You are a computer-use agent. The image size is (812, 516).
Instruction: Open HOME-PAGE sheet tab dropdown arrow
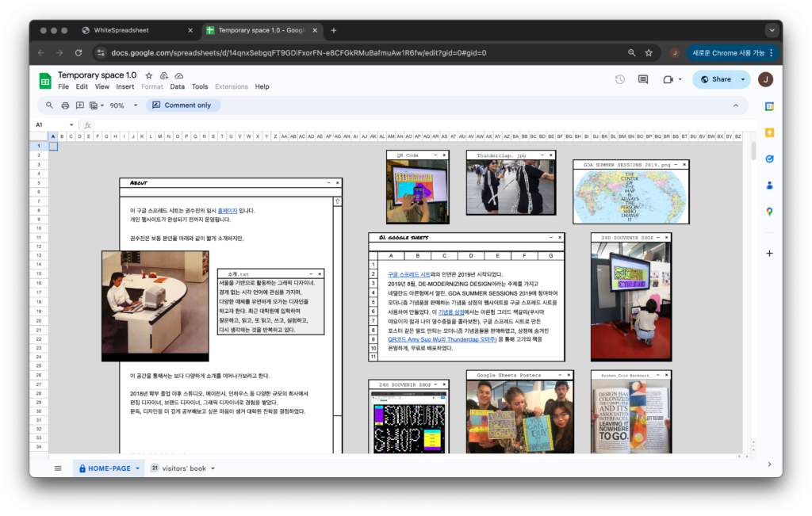[137, 468]
